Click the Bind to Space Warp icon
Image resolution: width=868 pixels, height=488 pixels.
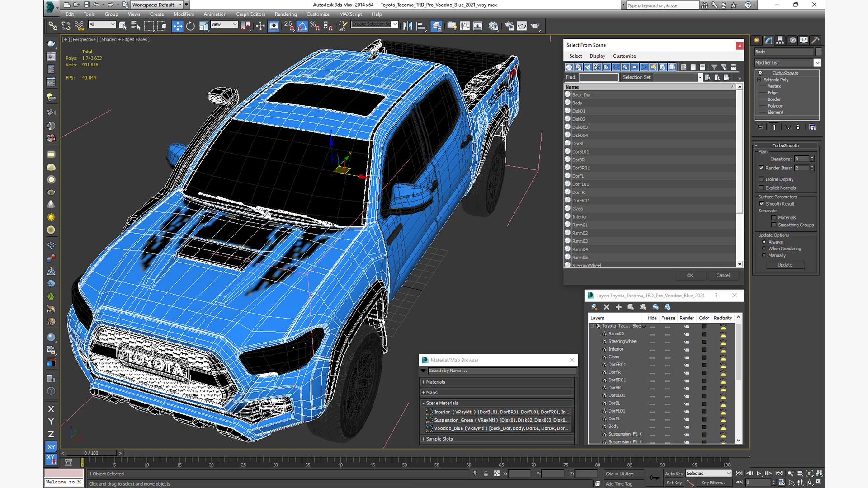(x=80, y=26)
